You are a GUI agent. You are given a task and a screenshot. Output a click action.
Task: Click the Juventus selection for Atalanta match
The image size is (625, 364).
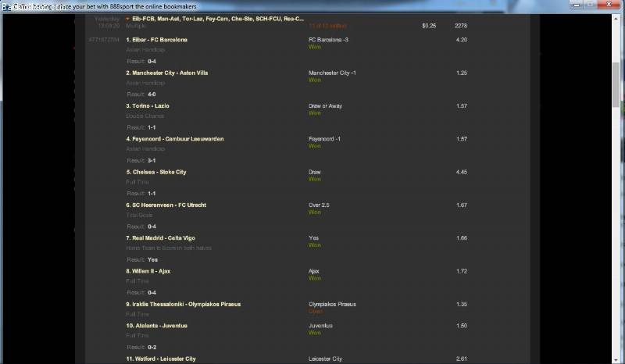320,326
